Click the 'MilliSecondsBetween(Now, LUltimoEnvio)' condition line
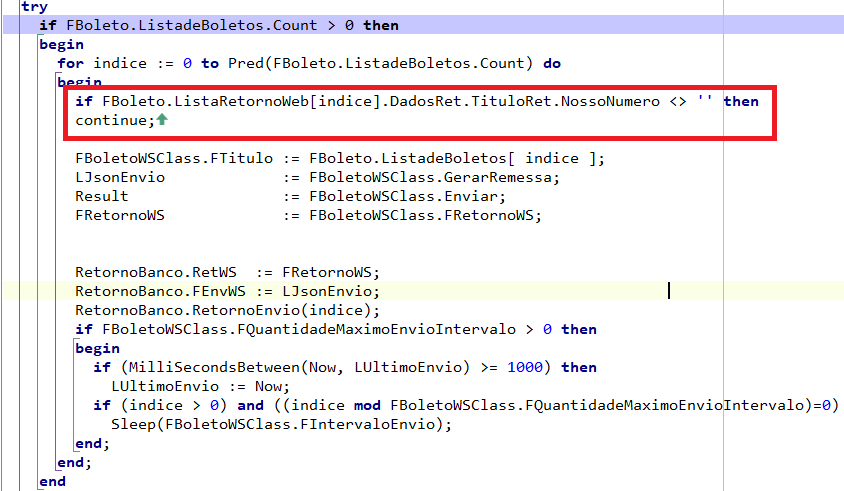This screenshot has height=491, width=844. coord(344,368)
